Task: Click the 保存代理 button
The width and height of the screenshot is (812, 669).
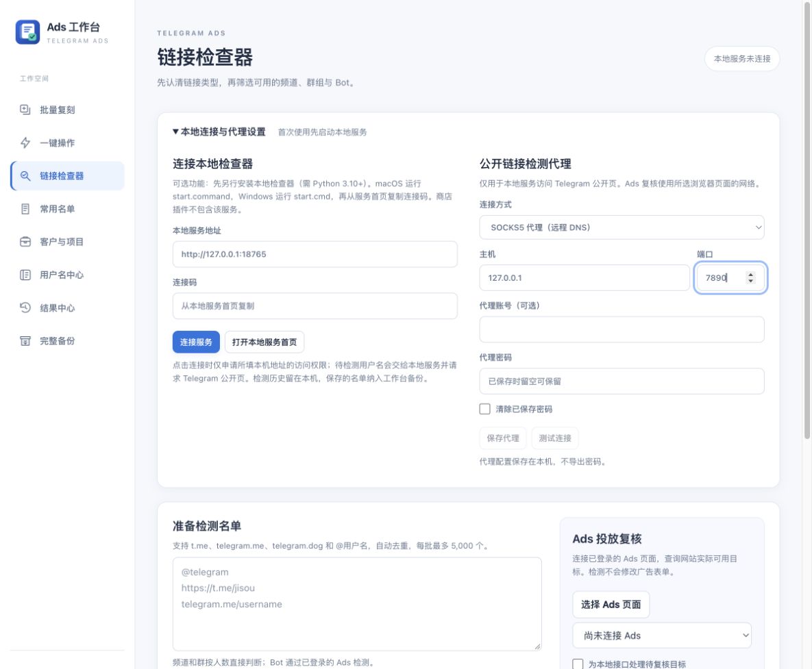Action: (x=503, y=438)
